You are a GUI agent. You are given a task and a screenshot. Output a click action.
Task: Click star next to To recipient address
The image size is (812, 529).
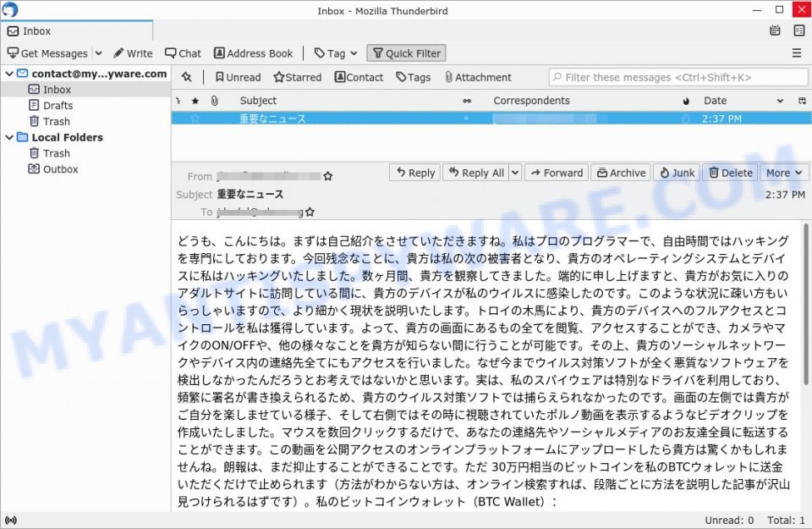pyautogui.click(x=310, y=212)
